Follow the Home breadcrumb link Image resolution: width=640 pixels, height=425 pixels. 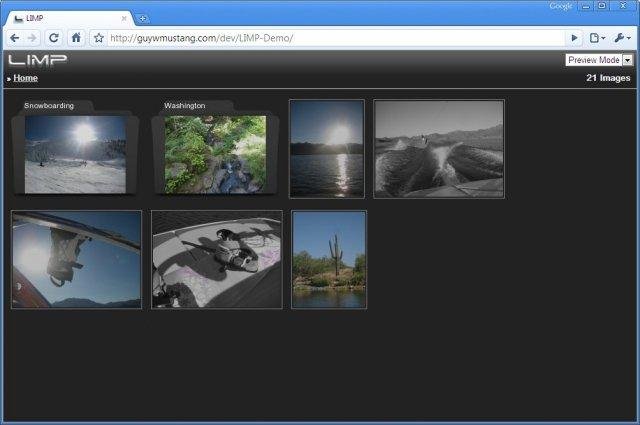[26, 78]
